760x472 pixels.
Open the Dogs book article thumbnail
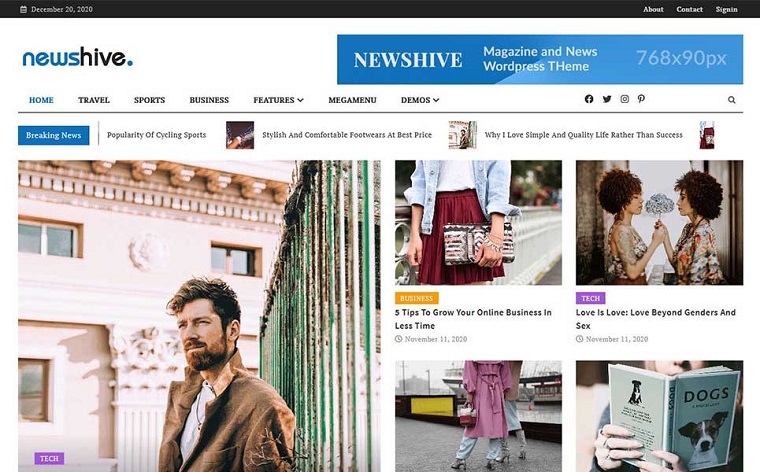tap(659, 415)
